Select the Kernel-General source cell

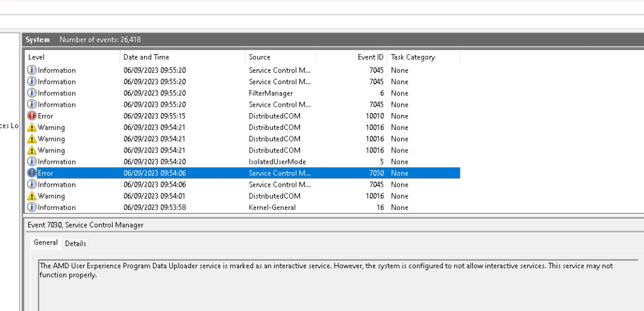point(272,207)
